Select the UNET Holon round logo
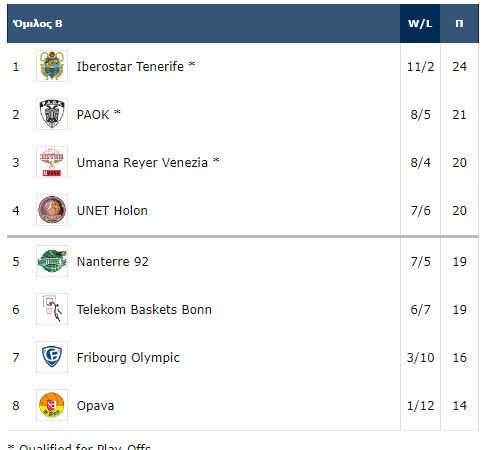 (x=52, y=210)
